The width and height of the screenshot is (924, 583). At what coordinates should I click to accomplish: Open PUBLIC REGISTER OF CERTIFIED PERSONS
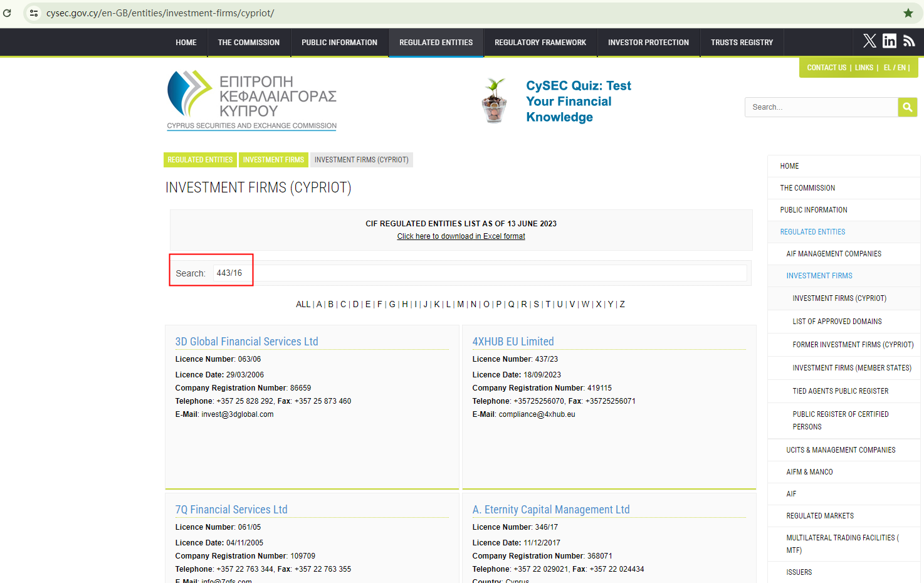tap(844, 421)
